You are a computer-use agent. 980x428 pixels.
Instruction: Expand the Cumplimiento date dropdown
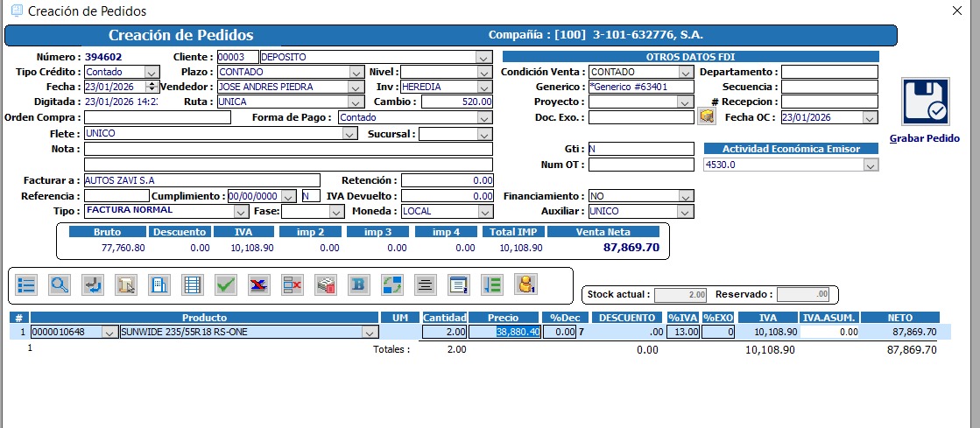289,196
